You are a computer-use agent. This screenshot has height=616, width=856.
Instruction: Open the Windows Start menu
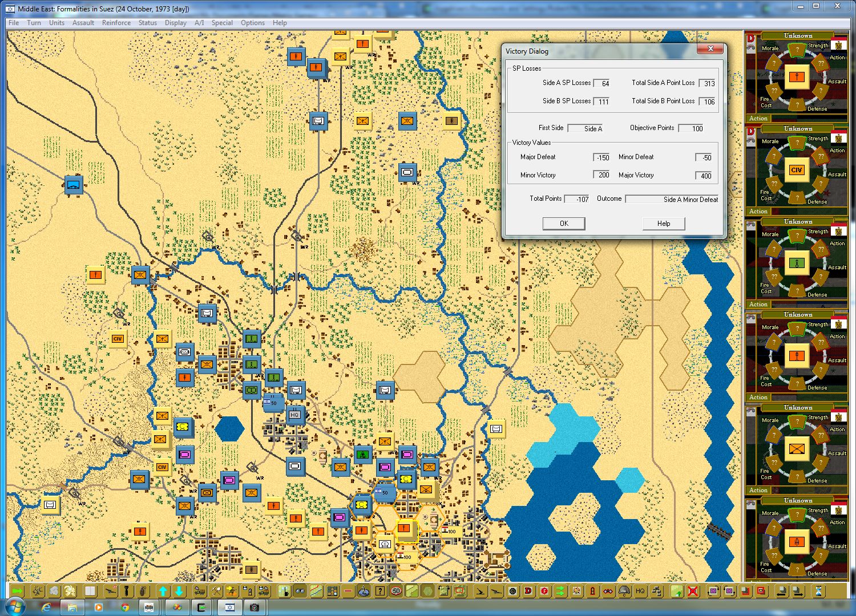[x=14, y=607]
